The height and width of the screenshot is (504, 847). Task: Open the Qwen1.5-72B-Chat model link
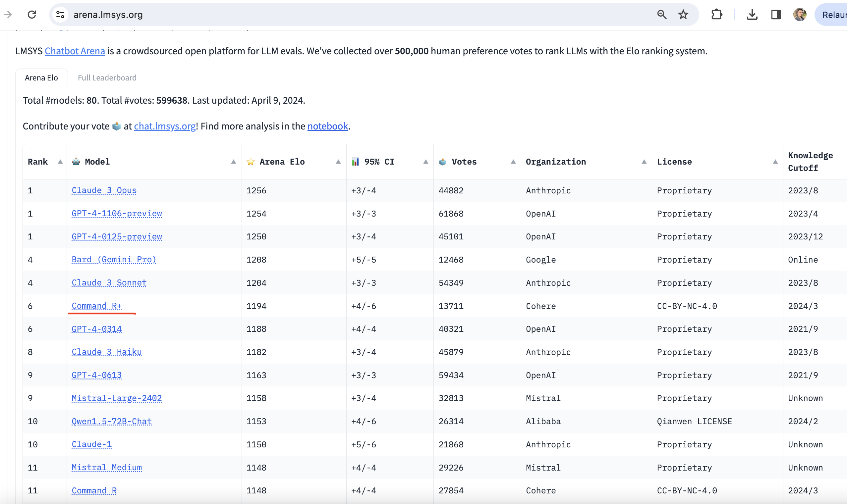[111, 422]
